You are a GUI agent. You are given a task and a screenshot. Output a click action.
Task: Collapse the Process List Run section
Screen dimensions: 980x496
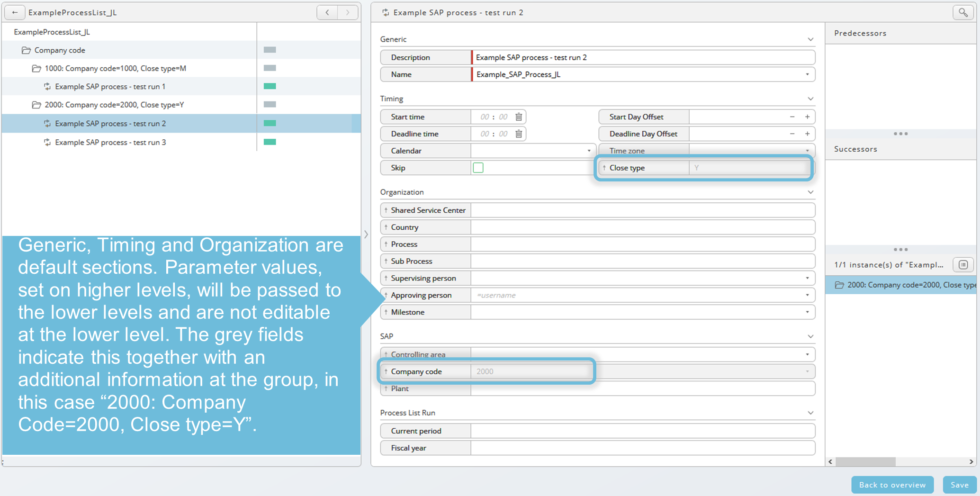pos(810,413)
